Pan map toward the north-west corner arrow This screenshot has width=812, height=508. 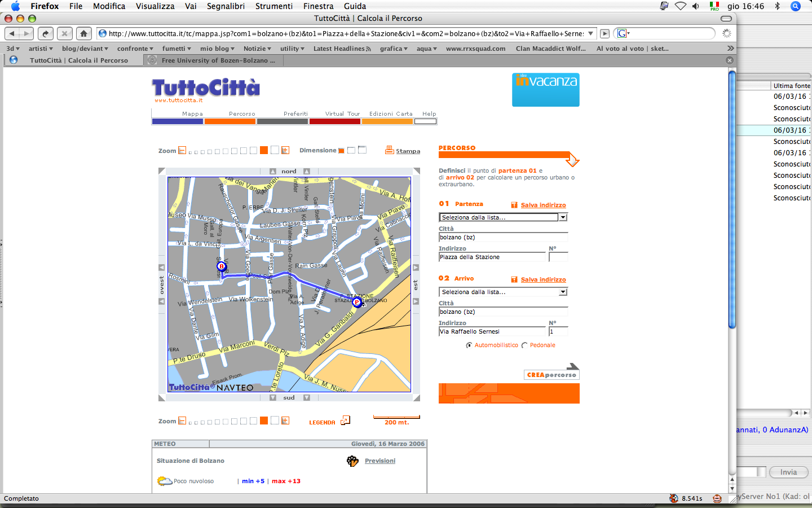(x=162, y=171)
